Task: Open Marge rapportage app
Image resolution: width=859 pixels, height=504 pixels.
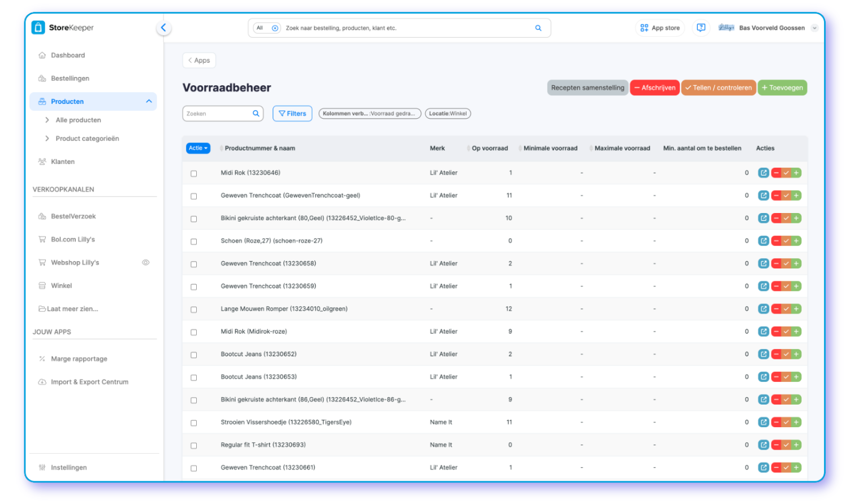Action: click(x=79, y=359)
